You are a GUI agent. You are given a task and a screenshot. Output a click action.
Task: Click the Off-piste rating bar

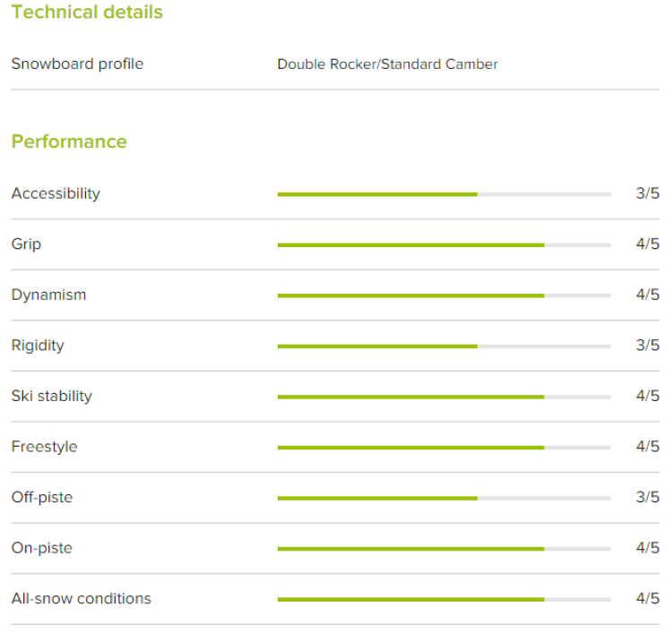point(444,498)
